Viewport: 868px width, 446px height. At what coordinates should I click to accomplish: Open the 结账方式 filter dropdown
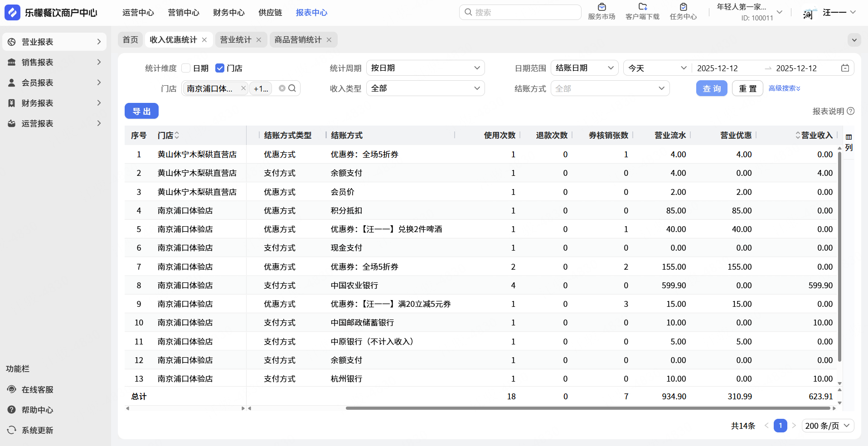point(610,88)
